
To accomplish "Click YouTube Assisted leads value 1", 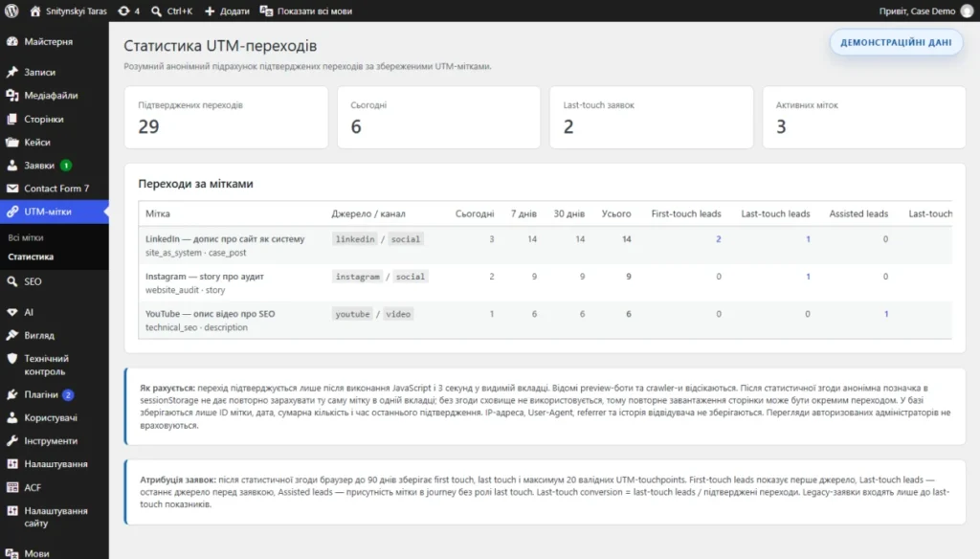I will tap(885, 314).
